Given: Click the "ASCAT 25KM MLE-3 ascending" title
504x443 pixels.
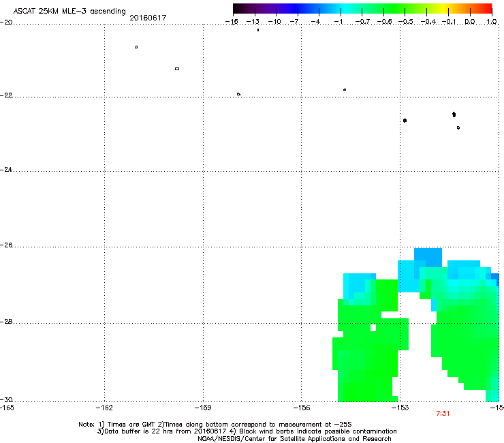Looking at the screenshot, I should pos(69,11).
